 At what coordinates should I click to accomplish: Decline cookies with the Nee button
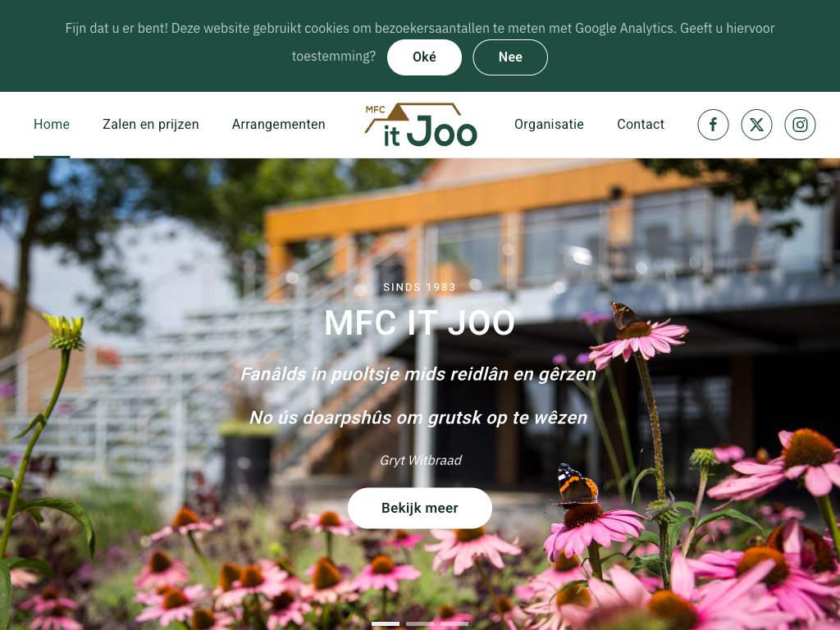point(510,57)
